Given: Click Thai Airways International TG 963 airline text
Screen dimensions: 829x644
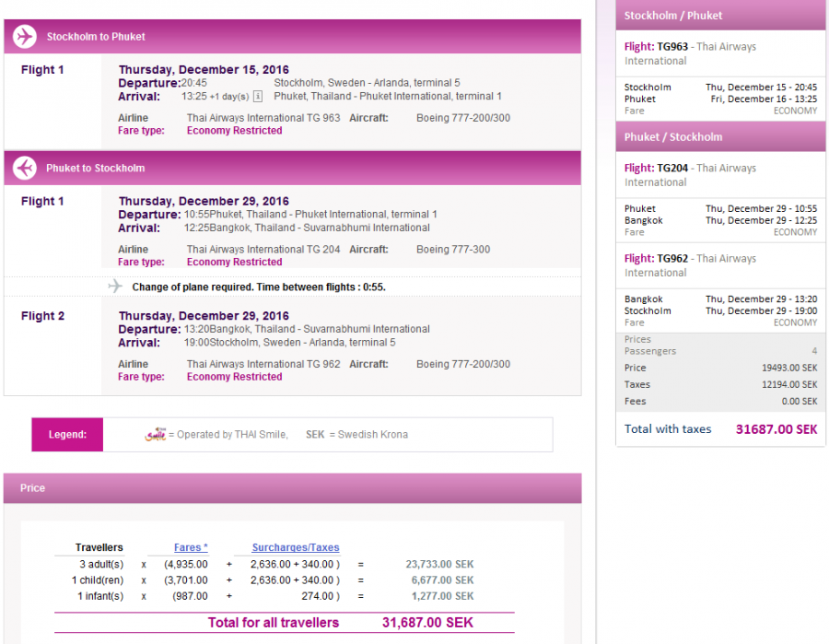Looking at the screenshot, I should coord(263,118).
